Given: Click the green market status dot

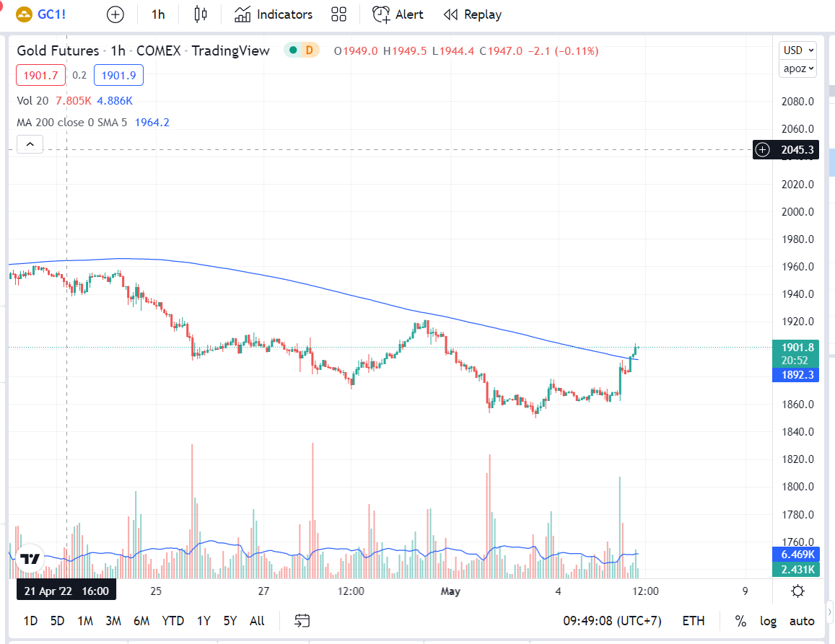Looking at the screenshot, I should (x=292, y=50).
